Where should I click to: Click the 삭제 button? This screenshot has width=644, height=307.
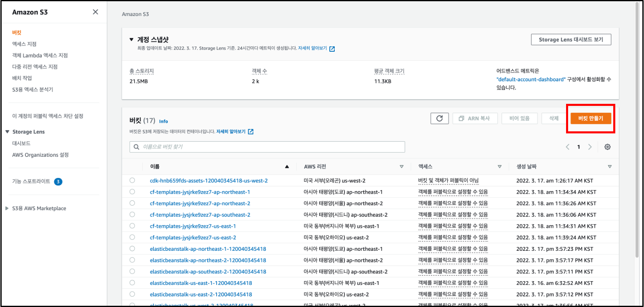[x=554, y=118]
